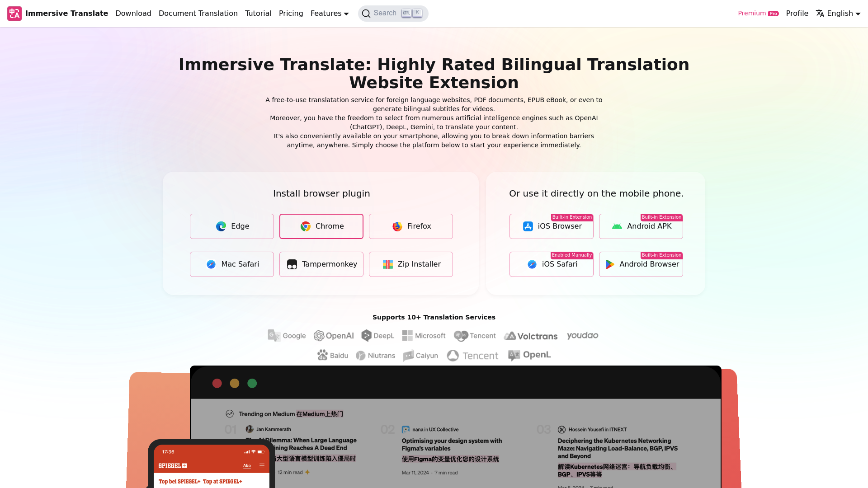
Task: Click the Zip Installer button
Action: pyautogui.click(x=411, y=264)
